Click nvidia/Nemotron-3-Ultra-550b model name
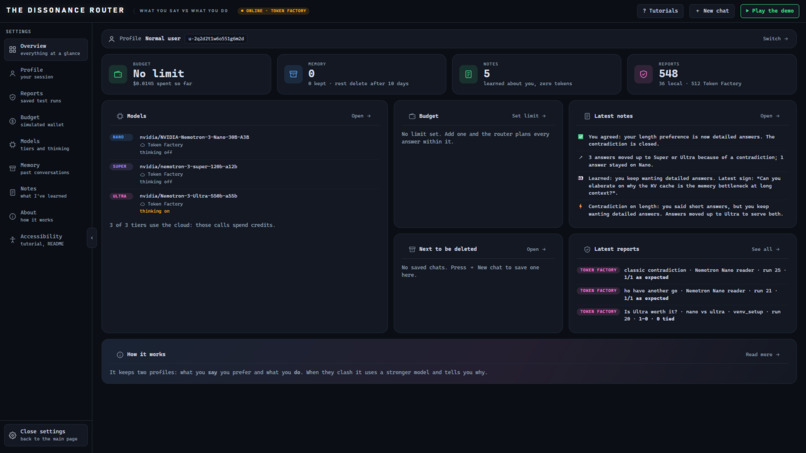 pos(188,196)
